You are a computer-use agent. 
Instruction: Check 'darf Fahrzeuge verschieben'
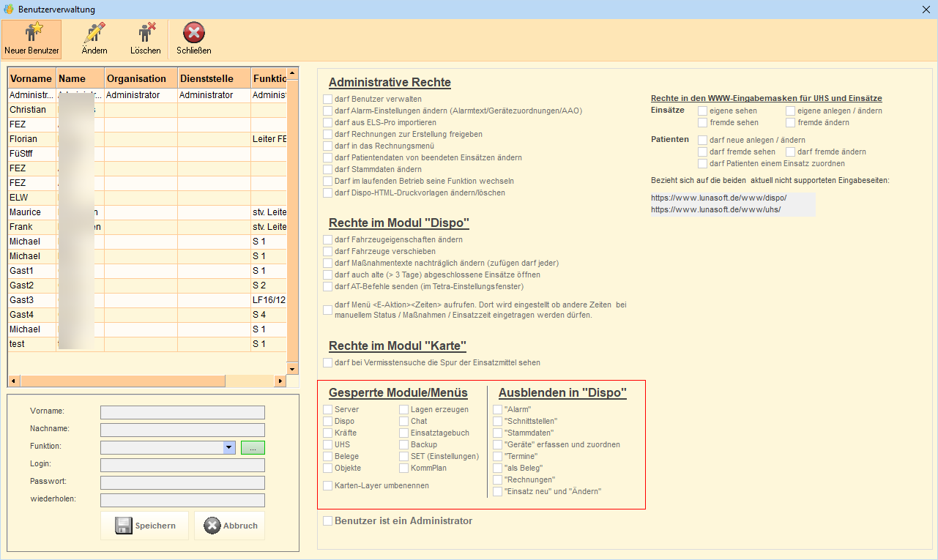[327, 251]
